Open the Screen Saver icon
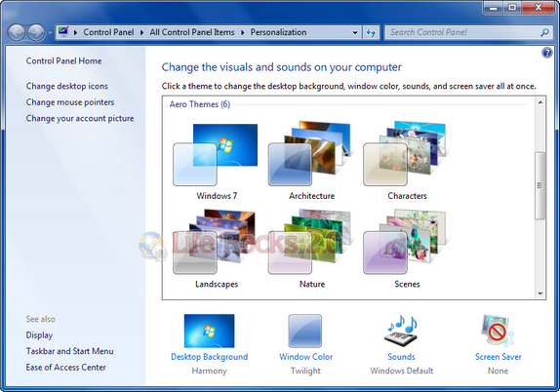This screenshot has height=392, width=560. (x=498, y=331)
